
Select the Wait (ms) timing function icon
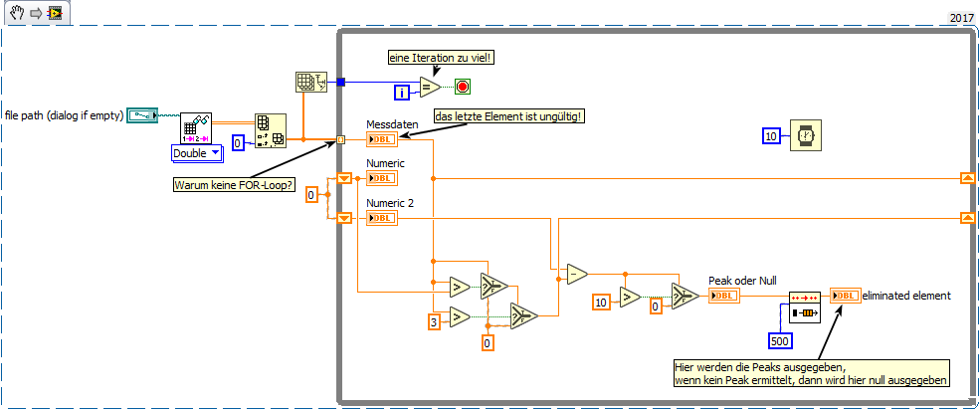coord(806,135)
